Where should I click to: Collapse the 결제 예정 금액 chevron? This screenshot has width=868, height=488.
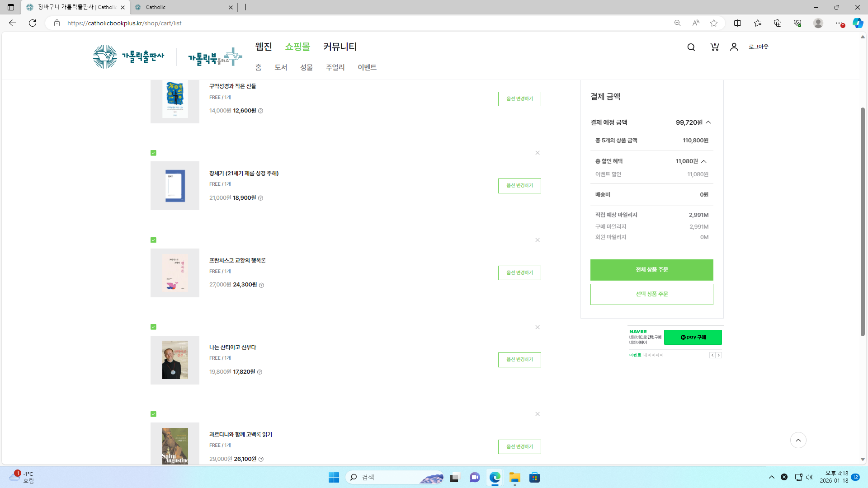(708, 122)
